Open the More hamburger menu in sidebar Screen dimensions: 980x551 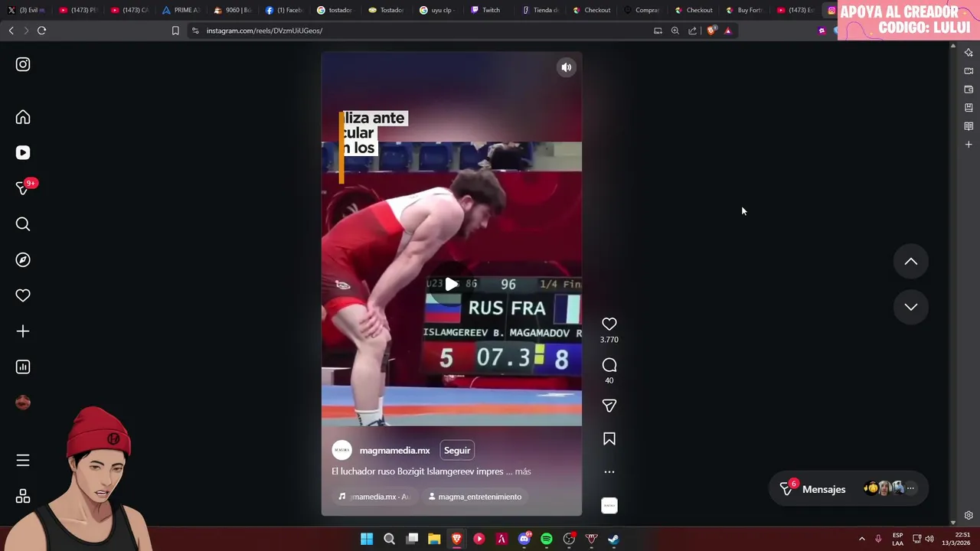click(23, 460)
